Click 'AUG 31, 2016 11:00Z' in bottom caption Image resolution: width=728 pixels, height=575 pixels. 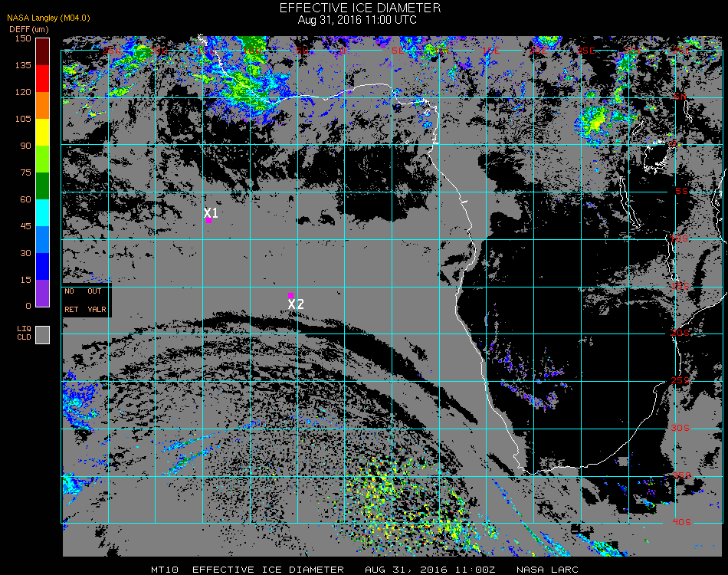(x=430, y=570)
